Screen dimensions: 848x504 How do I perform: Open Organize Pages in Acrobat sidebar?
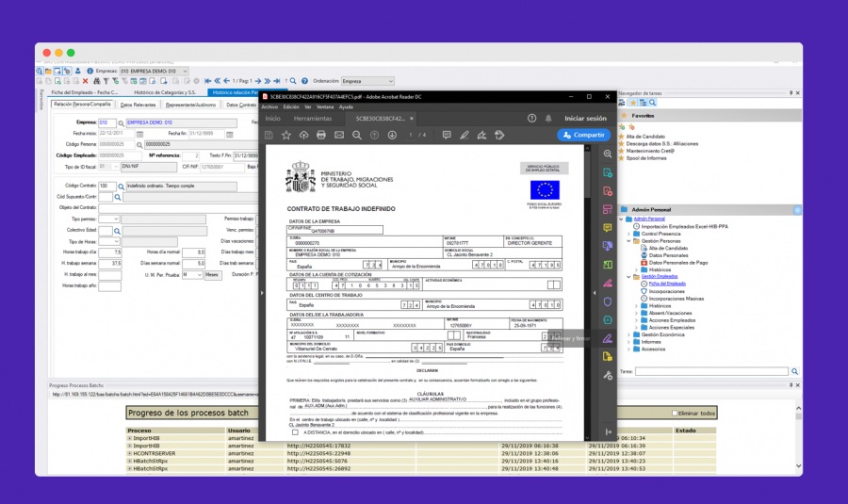tap(608, 209)
